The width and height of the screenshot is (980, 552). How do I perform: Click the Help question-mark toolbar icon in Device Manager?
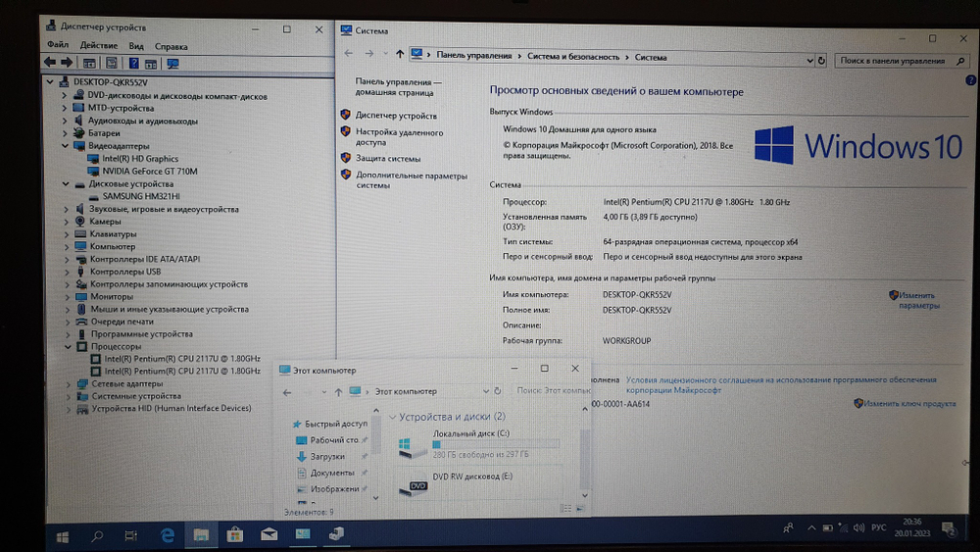point(133,63)
